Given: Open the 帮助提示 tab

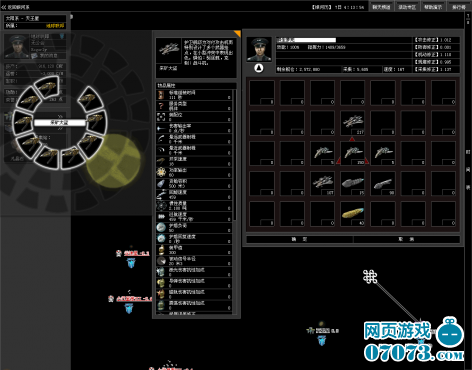Looking at the screenshot, I should pyautogui.click(x=433, y=7).
